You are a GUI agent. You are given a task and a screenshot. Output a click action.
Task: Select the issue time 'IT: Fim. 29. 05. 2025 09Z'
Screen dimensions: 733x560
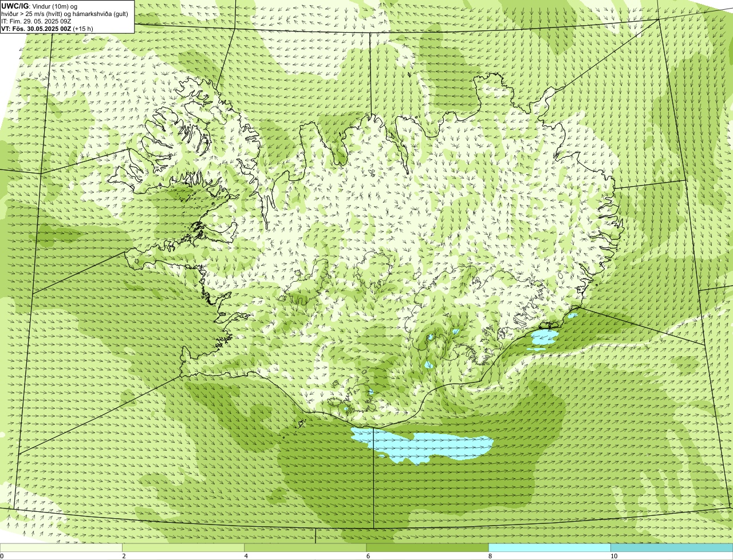click(37, 21)
